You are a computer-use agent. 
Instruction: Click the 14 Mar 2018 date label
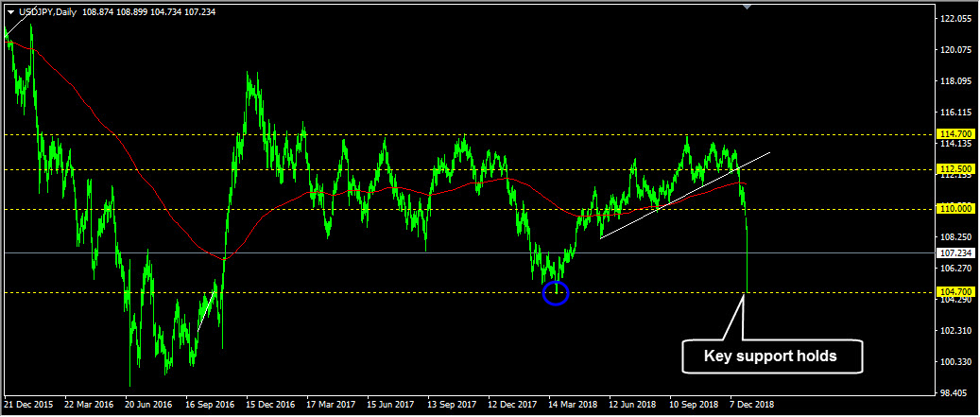click(573, 405)
